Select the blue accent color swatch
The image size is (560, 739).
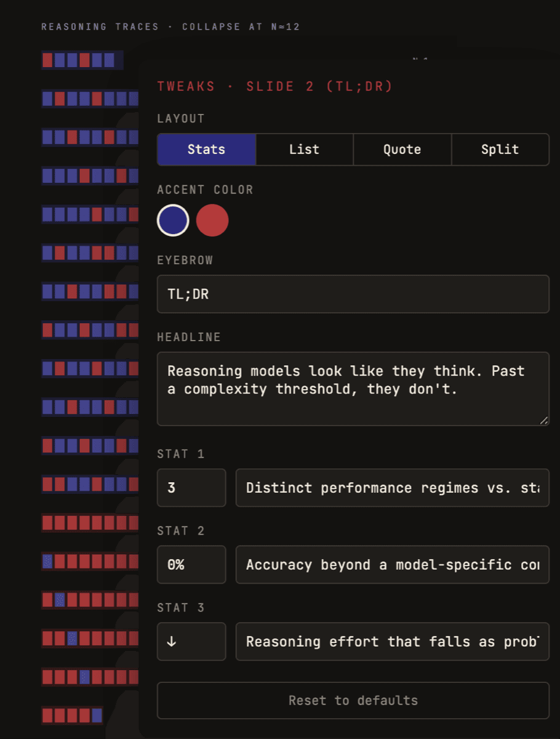point(173,220)
